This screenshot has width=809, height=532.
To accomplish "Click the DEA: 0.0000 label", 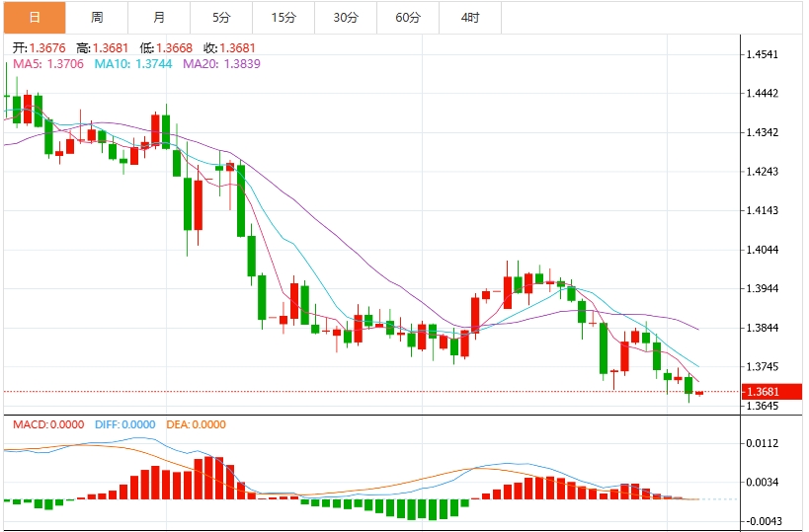I will click(x=196, y=424).
